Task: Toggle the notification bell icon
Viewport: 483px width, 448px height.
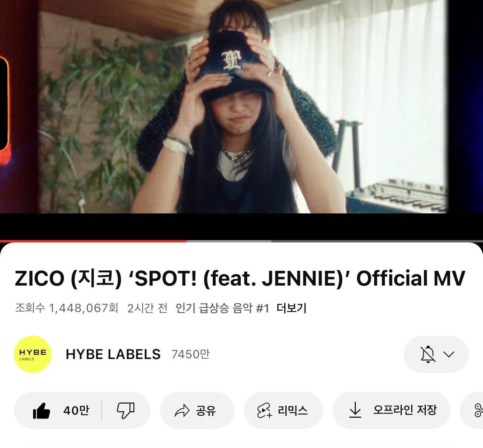Action: [428, 354]
